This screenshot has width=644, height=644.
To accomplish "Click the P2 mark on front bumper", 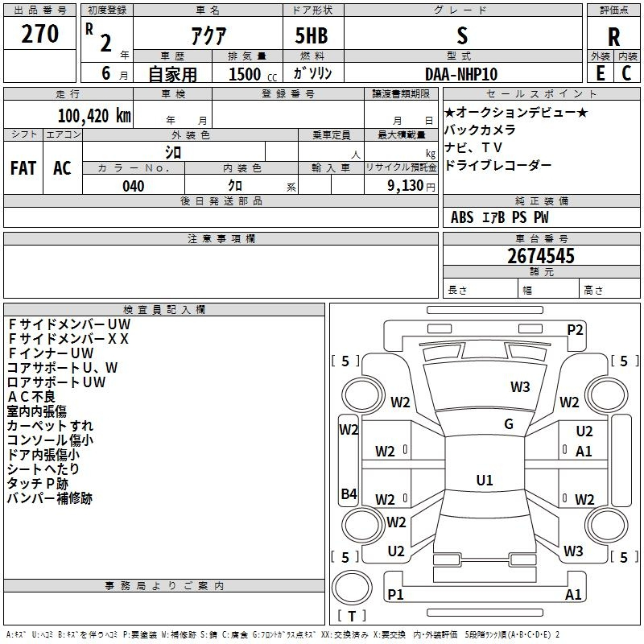I will click(x=575, y=329).
